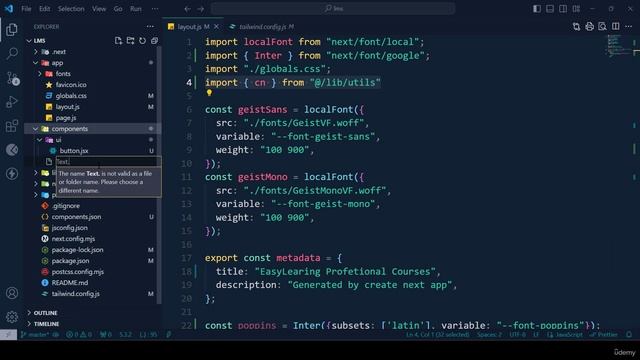Click errors and warnings count in status bar
640x360 pixels.
(x=79, y=334)
